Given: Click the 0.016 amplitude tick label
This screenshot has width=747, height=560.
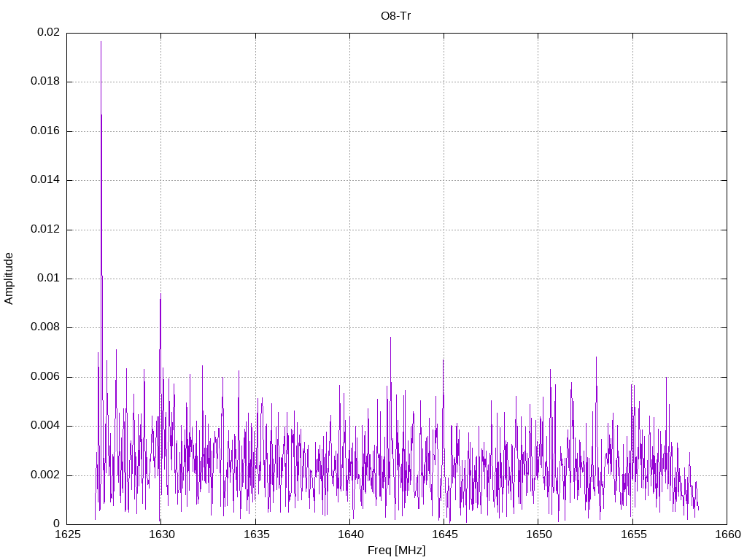Looking at the screenshot, I should point(45,131).
